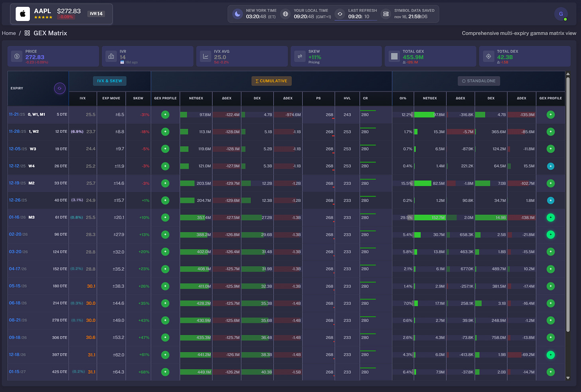Sort by the HVL column header

347,98
